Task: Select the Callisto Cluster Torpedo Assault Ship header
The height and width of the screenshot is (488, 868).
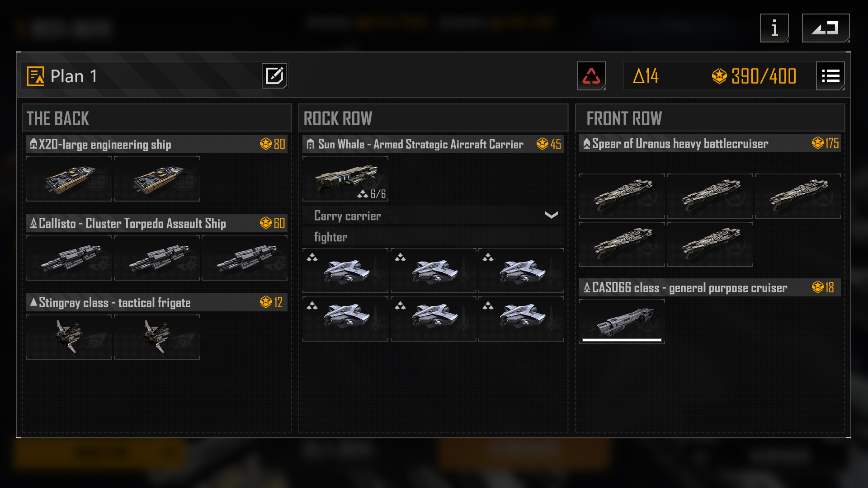Action: tap(156, 223)
